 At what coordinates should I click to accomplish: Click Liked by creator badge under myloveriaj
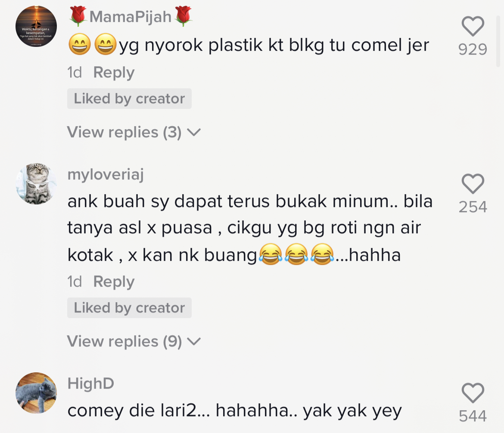(x=129, y=308)
